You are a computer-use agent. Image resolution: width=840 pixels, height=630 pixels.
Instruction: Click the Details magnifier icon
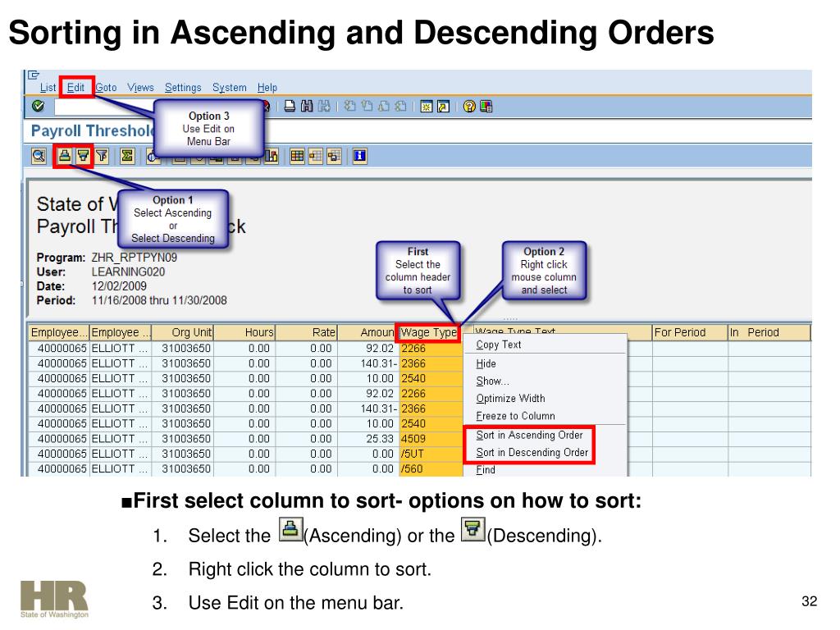click(39, 156)
